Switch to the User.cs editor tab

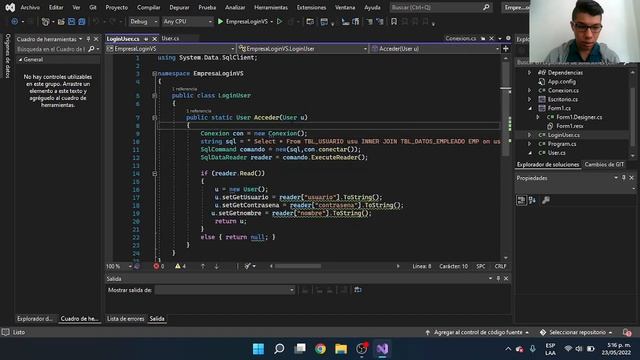(170, 38)
